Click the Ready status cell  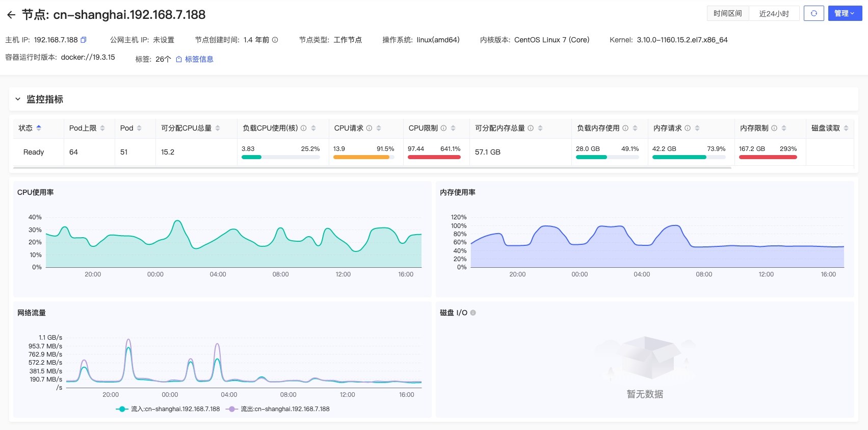34,152
